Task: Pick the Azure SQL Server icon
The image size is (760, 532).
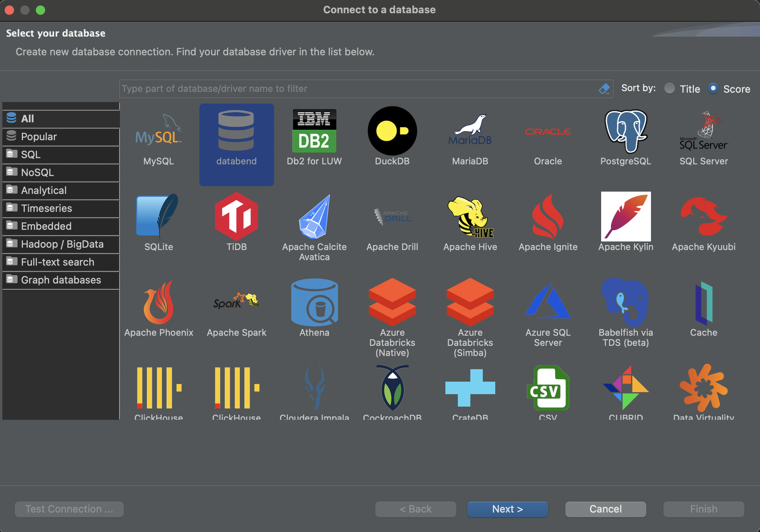Action: pyautogui.click(x=548, y=303)
